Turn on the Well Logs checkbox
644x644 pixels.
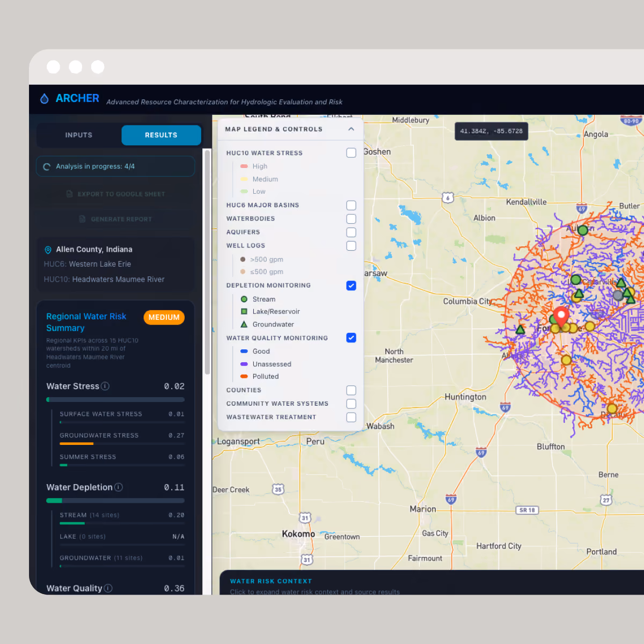click(x=351, y=246)
